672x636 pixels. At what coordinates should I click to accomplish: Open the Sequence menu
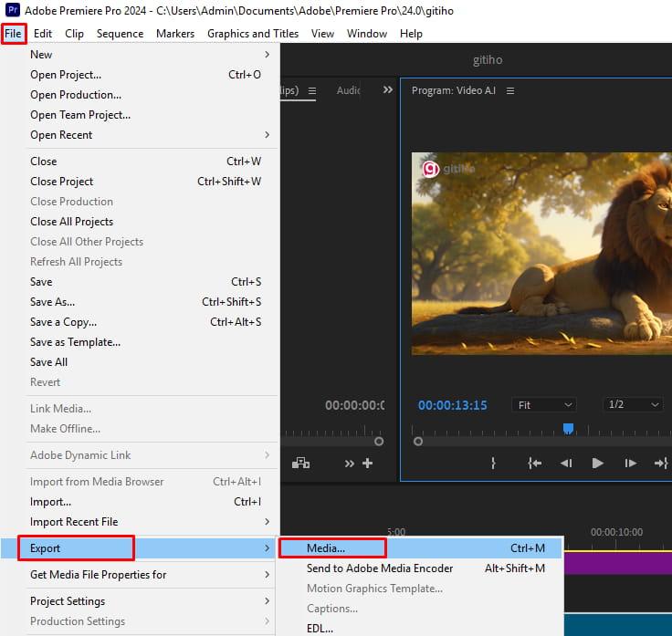(x=120, y=34)
